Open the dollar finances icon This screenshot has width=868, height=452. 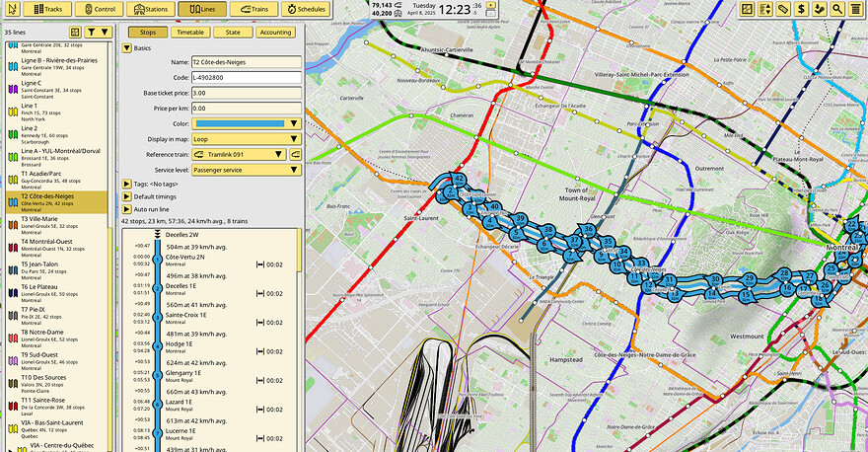pyautogui.click(x=801, y=9)
